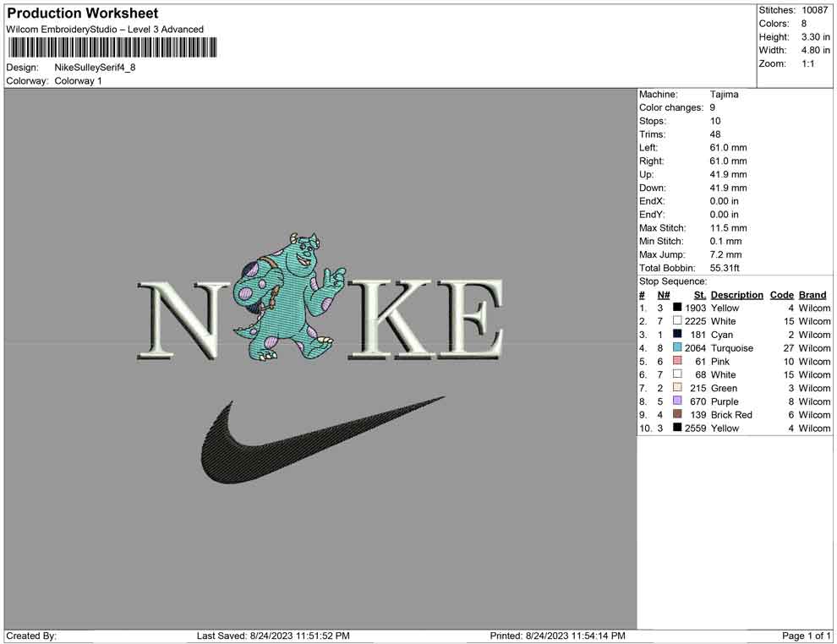Click the white swatch for thread 2225
The height and width of the screenshot is (644, 837).
tap(677, 320)
